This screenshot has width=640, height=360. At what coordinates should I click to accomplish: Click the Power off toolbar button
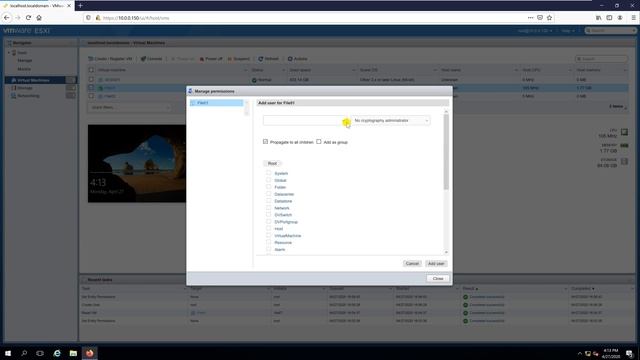(x=211, y=59)
